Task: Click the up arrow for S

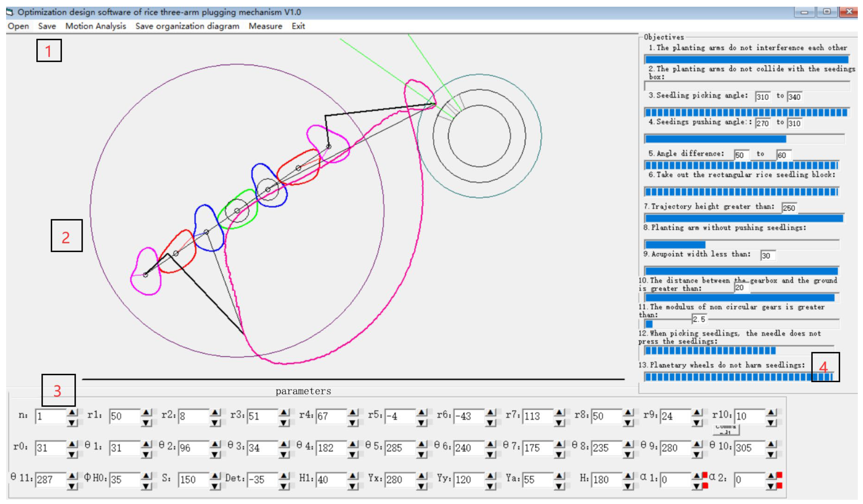Action: pyautogui.click(x=215, y=476)
